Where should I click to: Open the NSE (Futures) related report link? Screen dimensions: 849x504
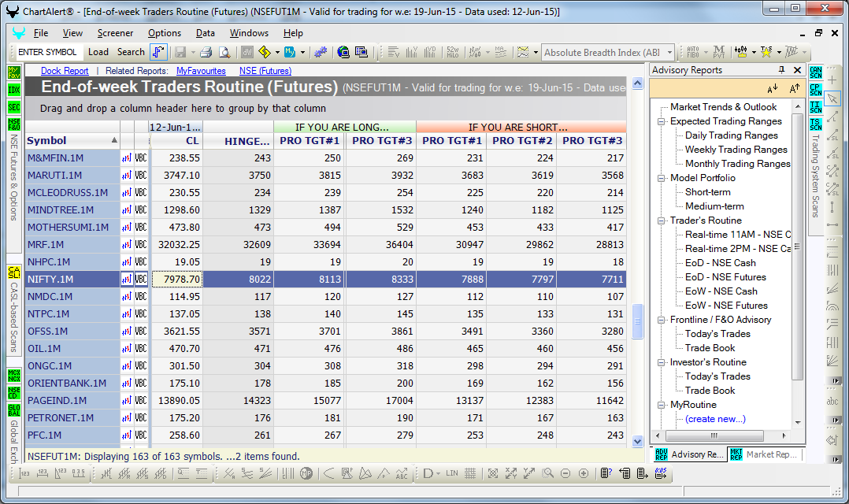coord(265,71)
